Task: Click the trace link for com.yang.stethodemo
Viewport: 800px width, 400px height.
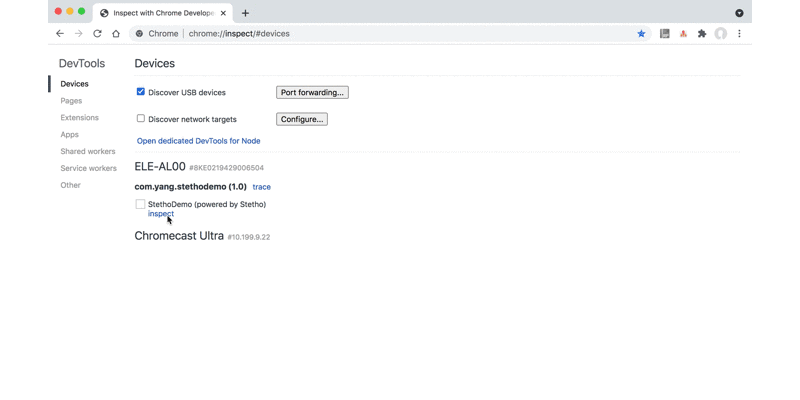Action: (262, 187)
